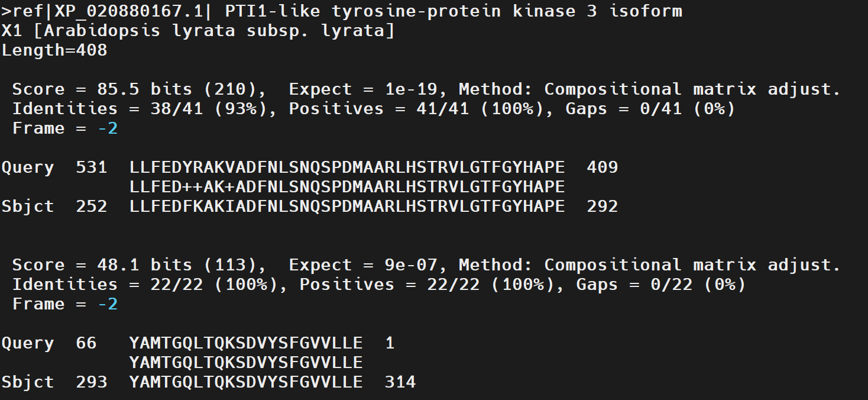Click the query sequence starting LLFEDYRAKVADFN
868x400 pixels.
click(x=346, y=167)
